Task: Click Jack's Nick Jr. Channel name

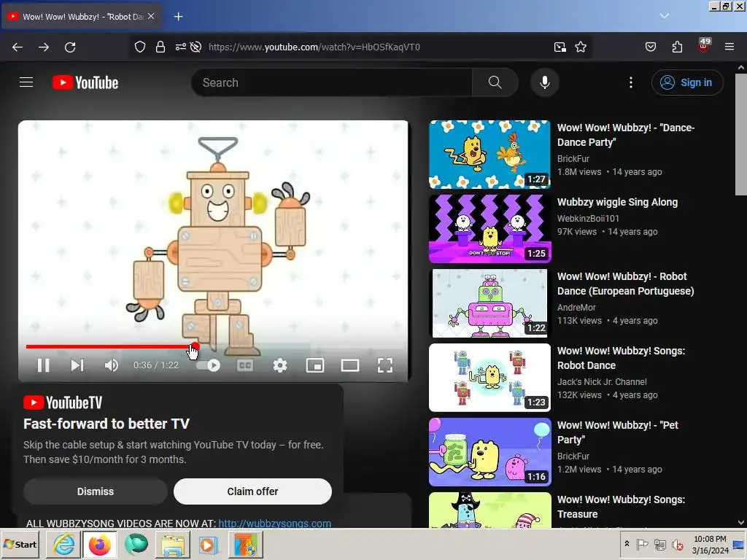Action: (x=602, y=382)
